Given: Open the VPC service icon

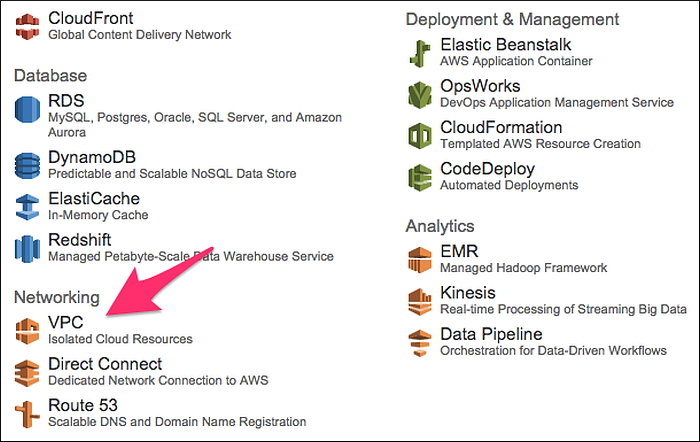Looking at the screenshot, I should click(27, 331).
